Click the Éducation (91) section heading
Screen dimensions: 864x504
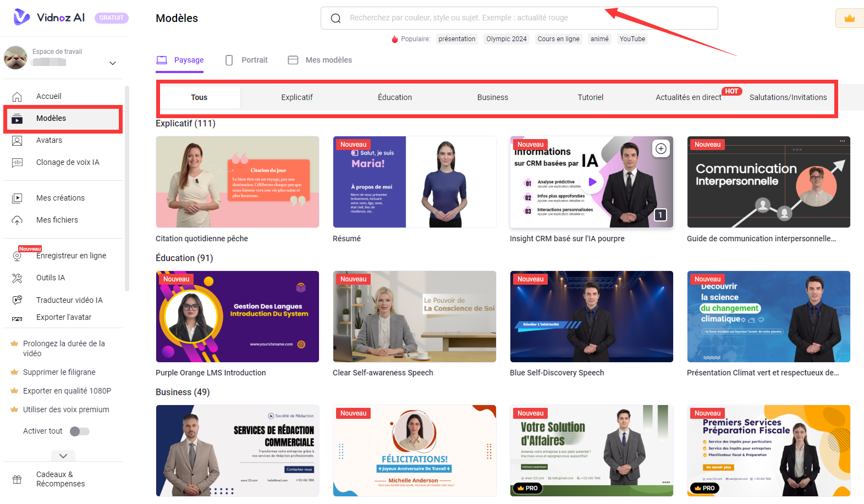184,258
